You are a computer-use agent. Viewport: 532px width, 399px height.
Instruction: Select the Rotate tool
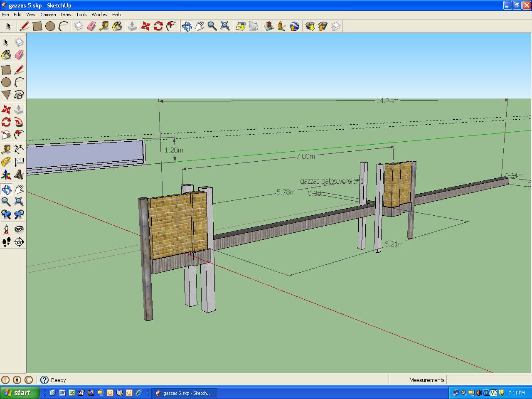6,122
